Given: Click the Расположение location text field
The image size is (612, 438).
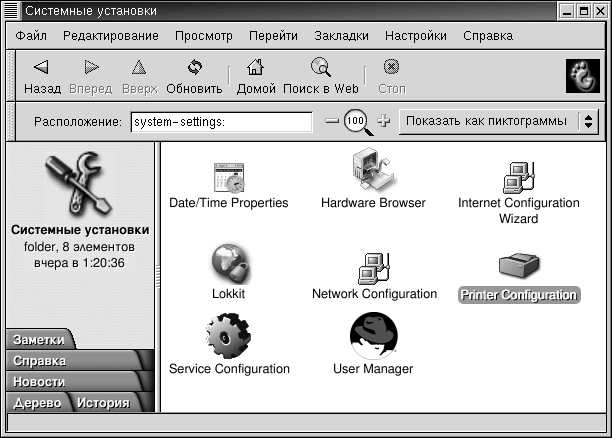Looking at the screenshot, I should pyautogui.click(x=221, y=122).
